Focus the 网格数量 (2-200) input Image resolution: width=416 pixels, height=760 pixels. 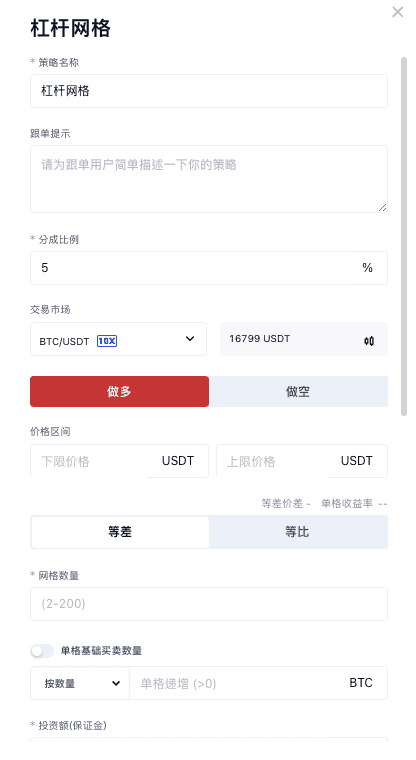[x=209, y=604]
